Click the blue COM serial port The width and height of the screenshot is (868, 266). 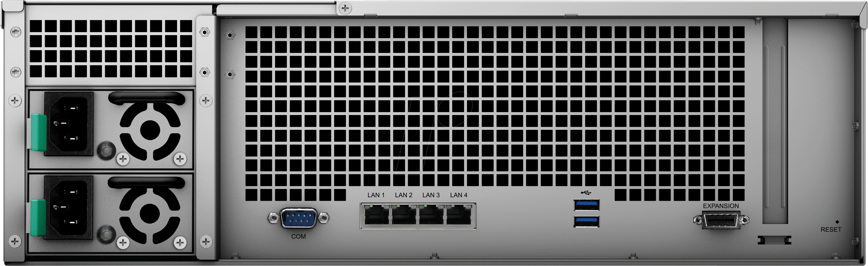(299, 218)
